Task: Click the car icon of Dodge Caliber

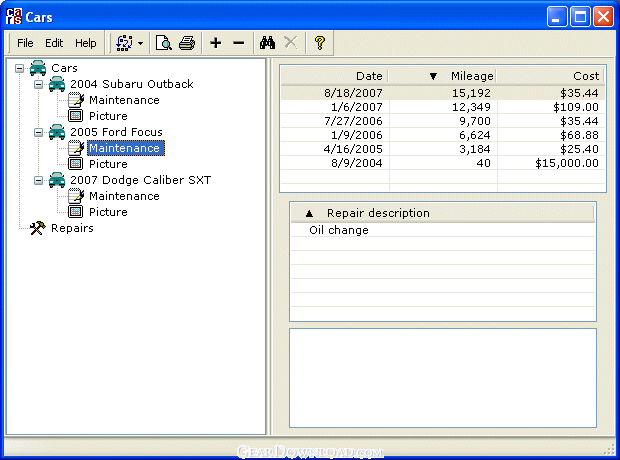Action: (x=57, y=180)
